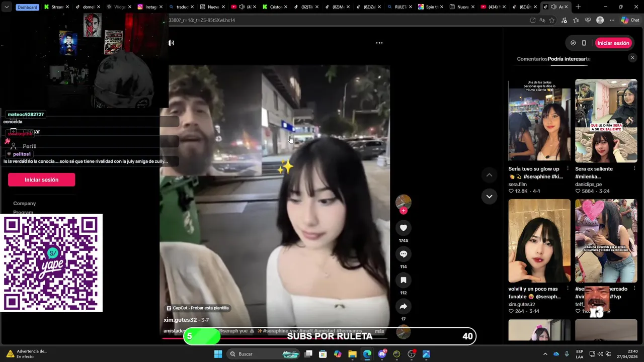
Task: Close the side panel with the X
Action: pos(632,58)
